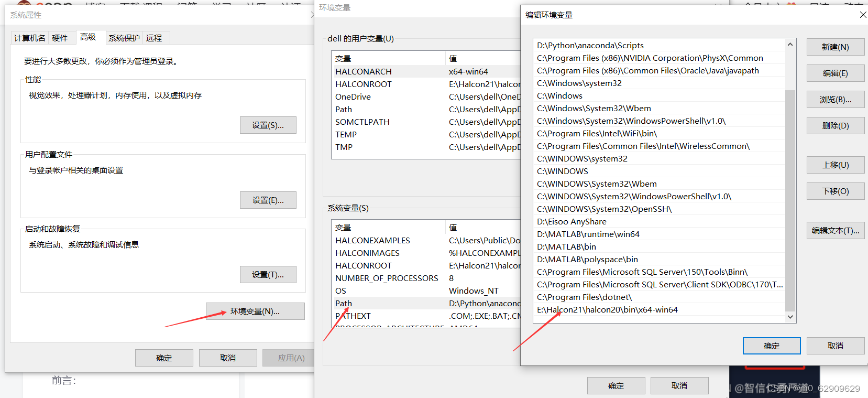Screen dimensions: 868x398
Task: Click path list scroll up arrow
Action: click(x=790, y=45)
